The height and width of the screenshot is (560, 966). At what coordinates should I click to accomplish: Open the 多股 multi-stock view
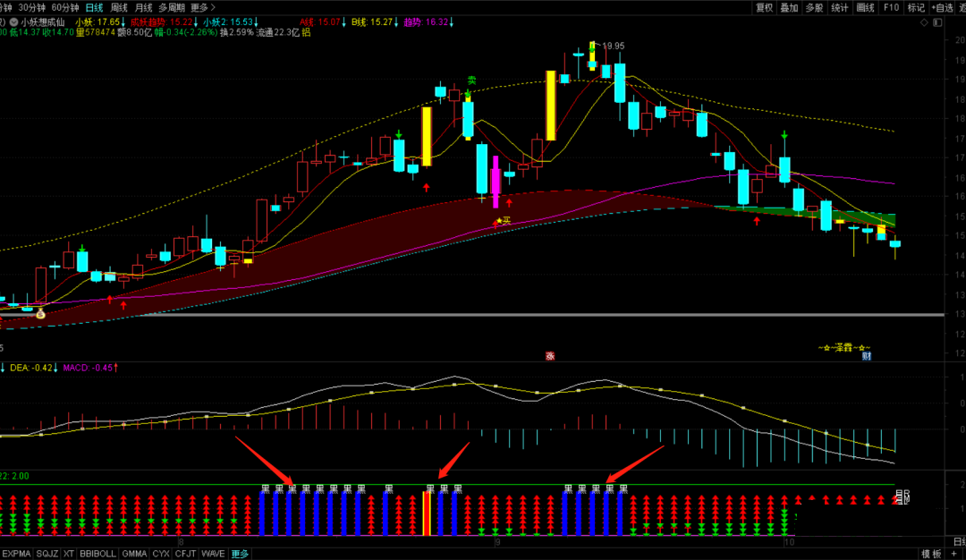(x=815, y=7)
